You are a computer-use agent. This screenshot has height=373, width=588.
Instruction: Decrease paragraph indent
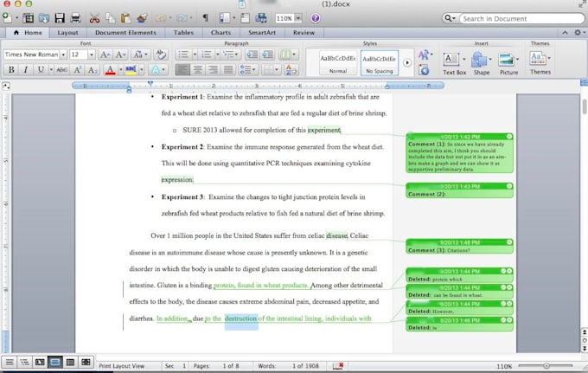coord(252,55)
